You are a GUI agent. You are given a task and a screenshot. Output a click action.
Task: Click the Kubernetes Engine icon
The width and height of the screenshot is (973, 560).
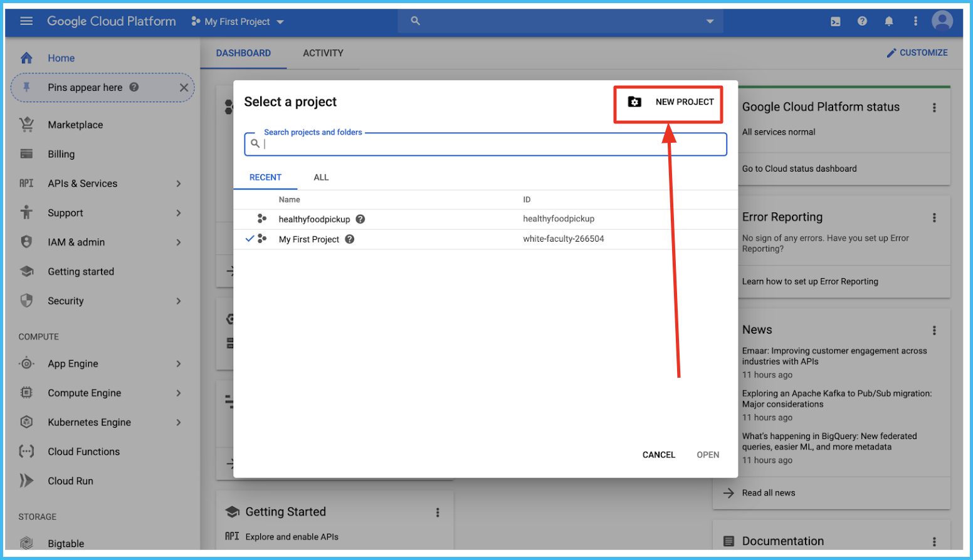pyautogui.click(x=26, y=422)
